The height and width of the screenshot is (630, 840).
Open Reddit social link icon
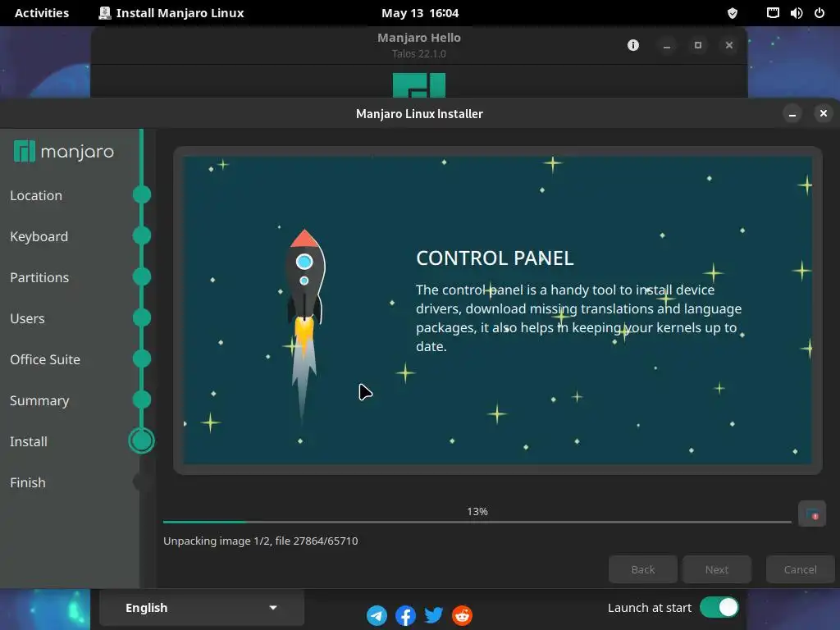(463, 615)
